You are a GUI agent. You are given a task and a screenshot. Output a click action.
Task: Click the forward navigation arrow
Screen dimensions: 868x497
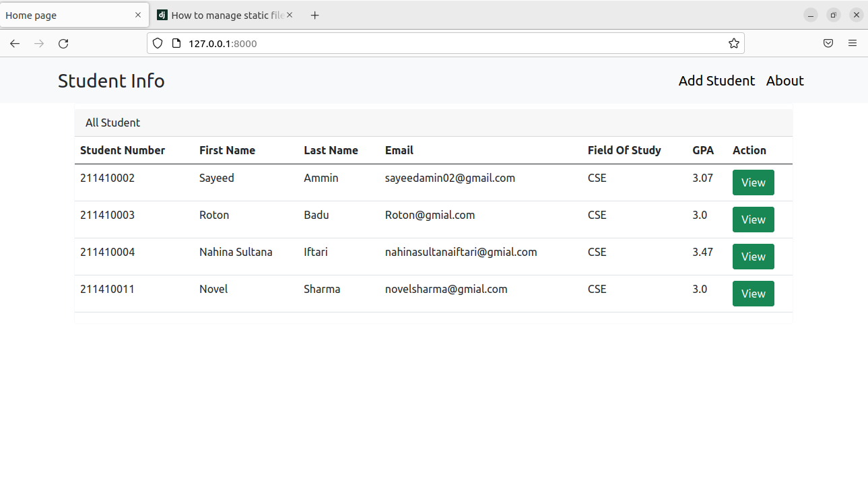point(38,43)
